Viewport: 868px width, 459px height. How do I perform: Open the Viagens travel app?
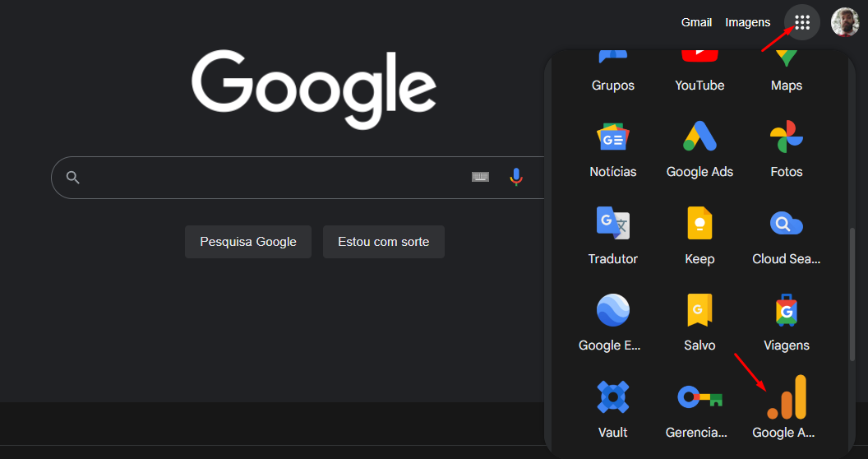pyautogui.click(x=786, y=322)
